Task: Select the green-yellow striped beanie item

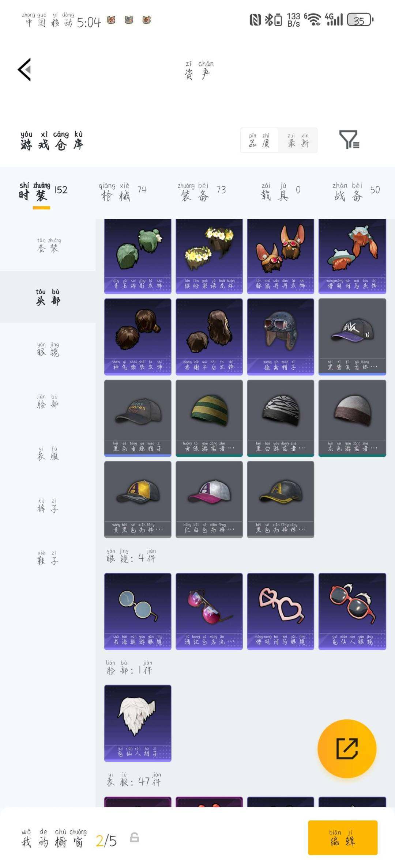Action: tap(209, 418)
